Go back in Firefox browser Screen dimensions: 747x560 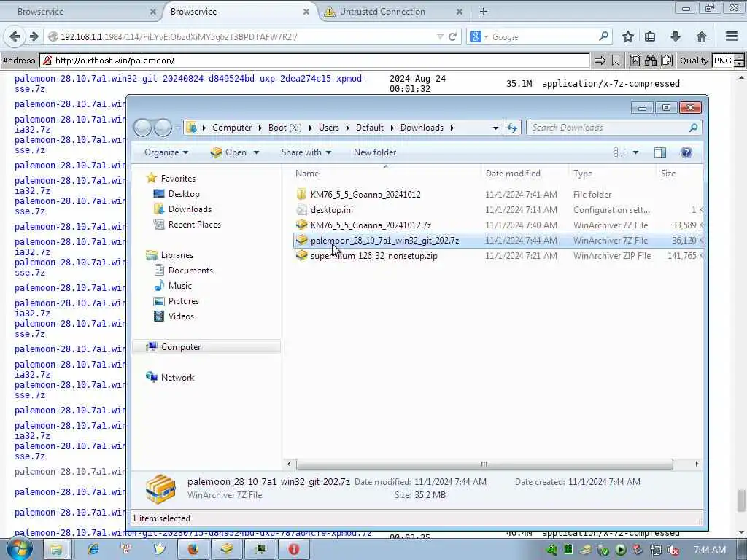[x=15, y=36]
